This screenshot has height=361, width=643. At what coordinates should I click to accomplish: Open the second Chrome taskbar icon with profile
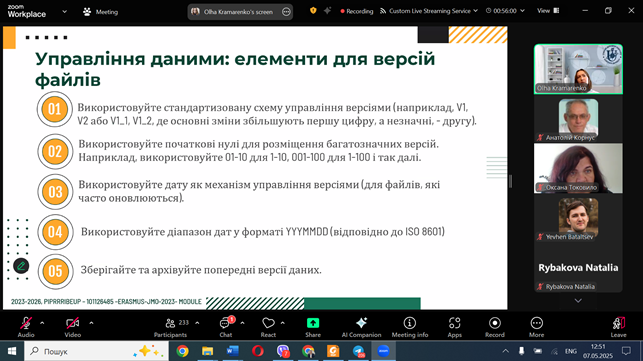[308, 351]
